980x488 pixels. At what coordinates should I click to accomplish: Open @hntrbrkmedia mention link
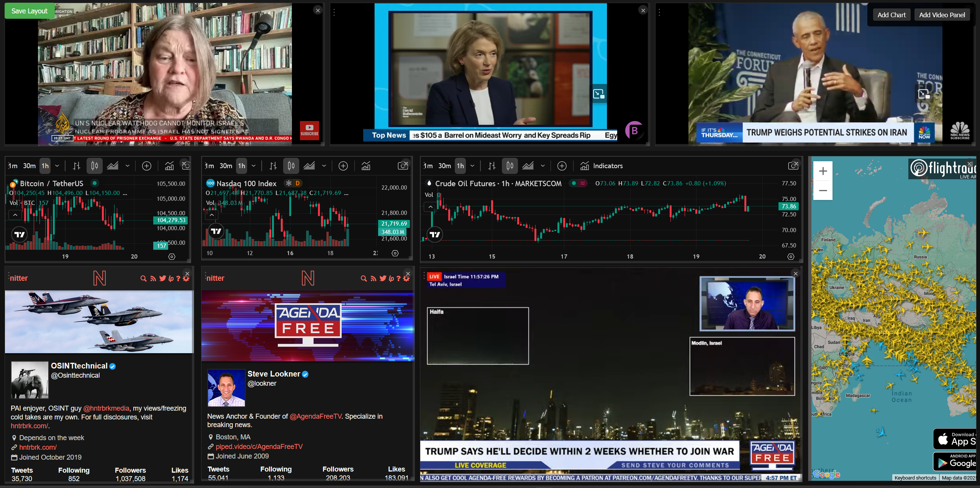pyautogui.click(x=106, y=408)
